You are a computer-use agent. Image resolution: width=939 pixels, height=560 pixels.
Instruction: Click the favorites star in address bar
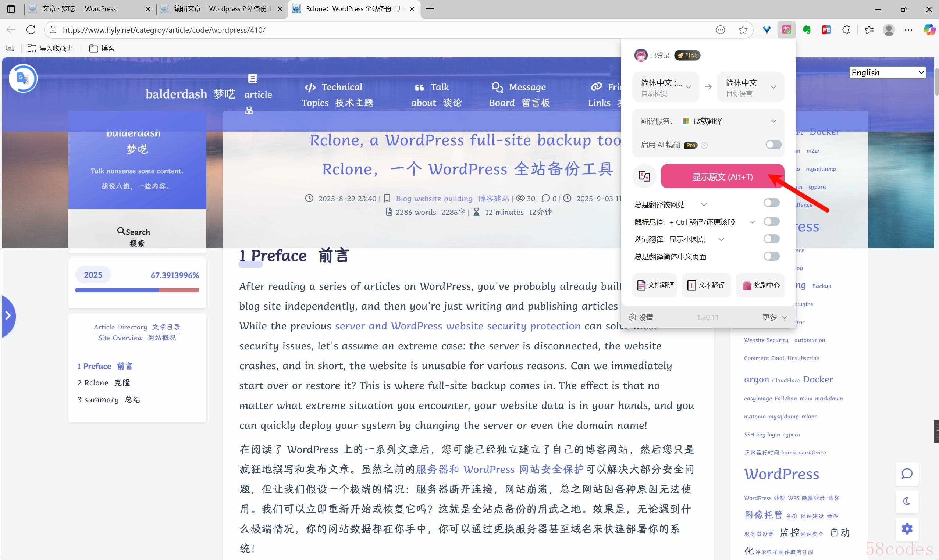743,30
